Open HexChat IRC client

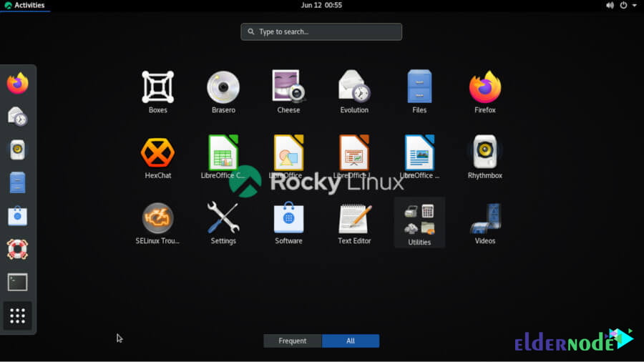[x=157, y=157]
